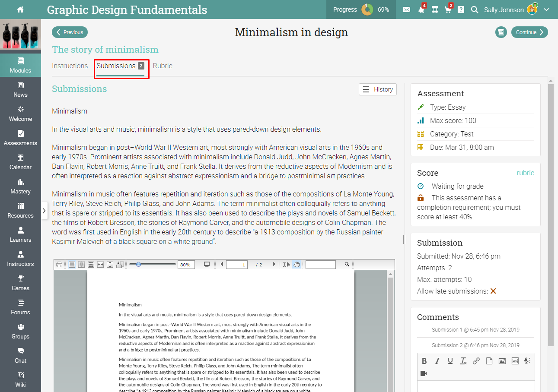Open the Forums sidebar item
Image resolution: width=558 pixels, height=392 pixels.
20,307
